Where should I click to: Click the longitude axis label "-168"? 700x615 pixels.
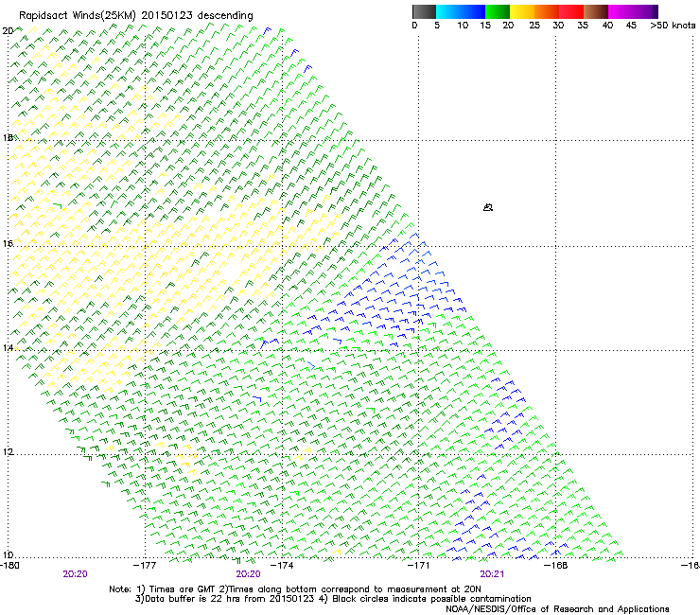coord(556,566)
